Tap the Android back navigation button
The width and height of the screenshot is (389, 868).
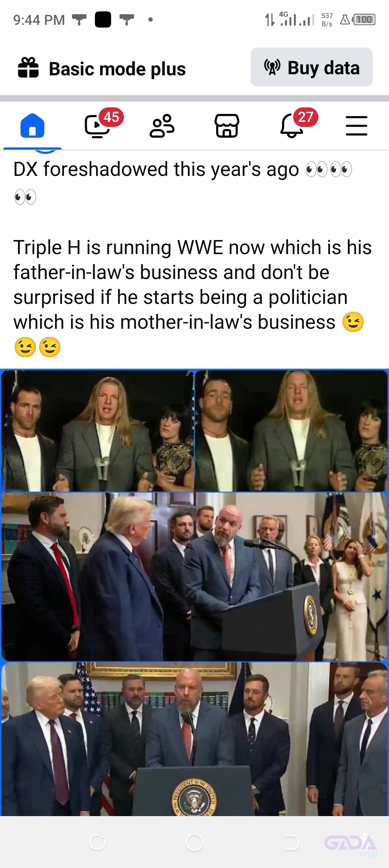pyautogui.click(x=291, y=842)
